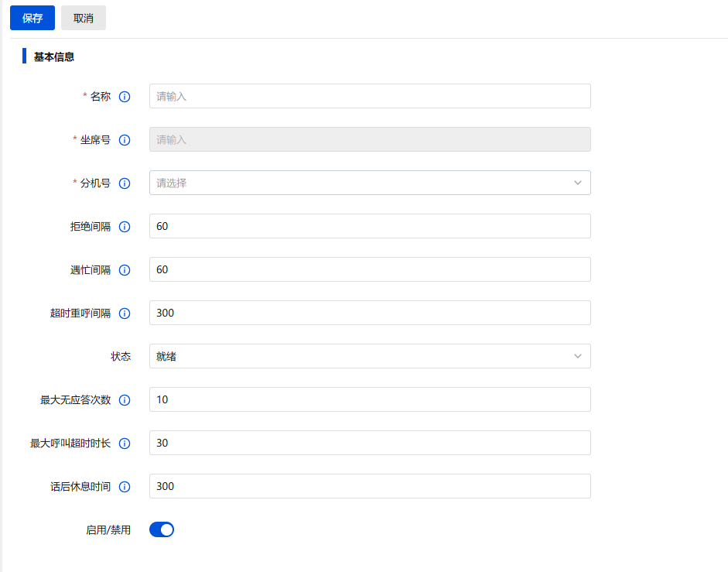Open the 分机号 dropdown
Screen dimensions: 728x572
point(370,183)
